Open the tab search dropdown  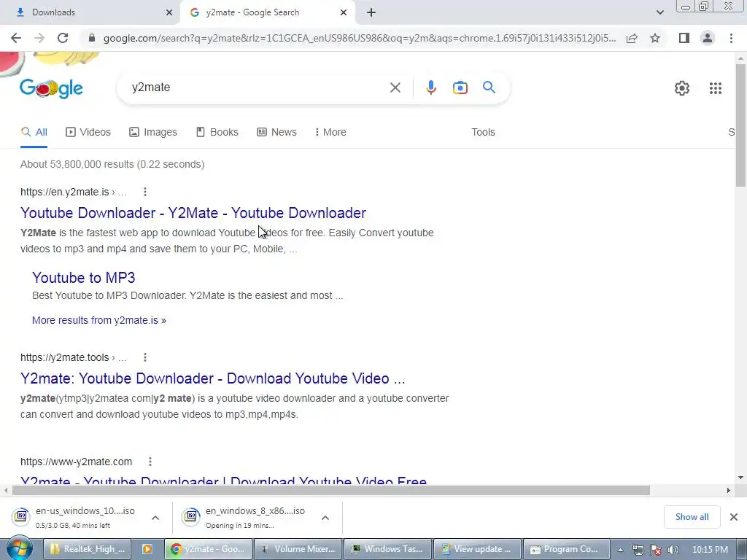[x=659, y=12]
